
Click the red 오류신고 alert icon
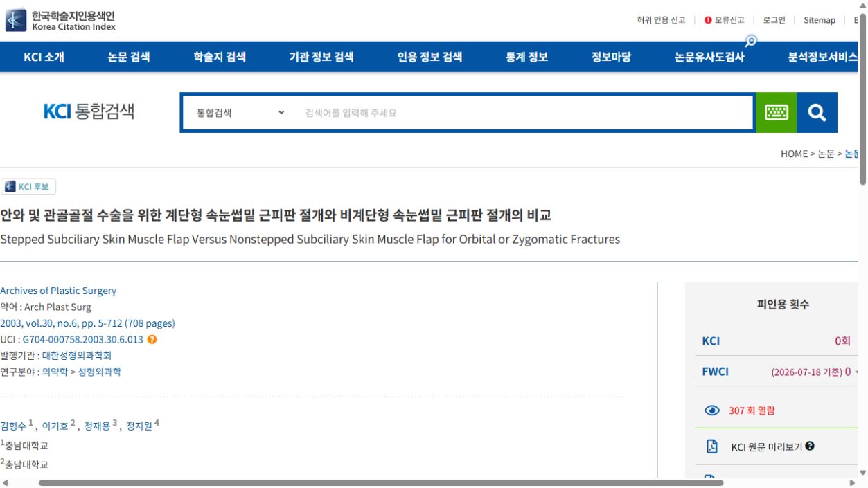coord(708,20)
